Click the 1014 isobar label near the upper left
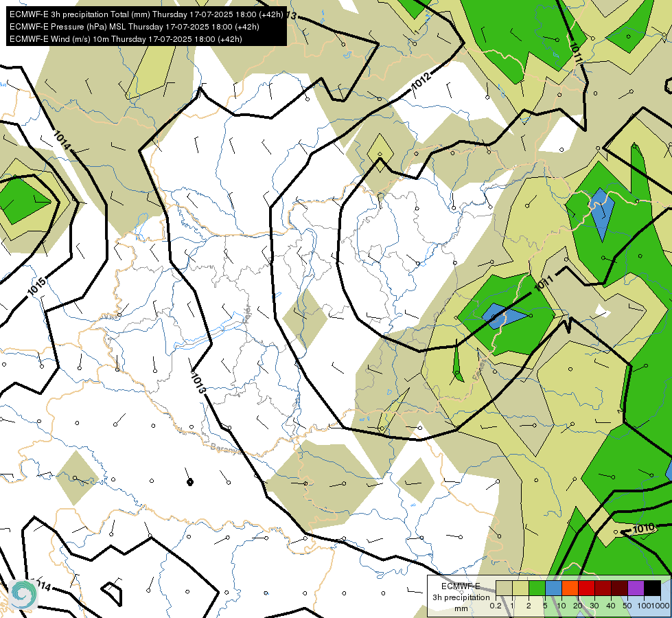This screenshot has width=672, height=618. (62, 140)
